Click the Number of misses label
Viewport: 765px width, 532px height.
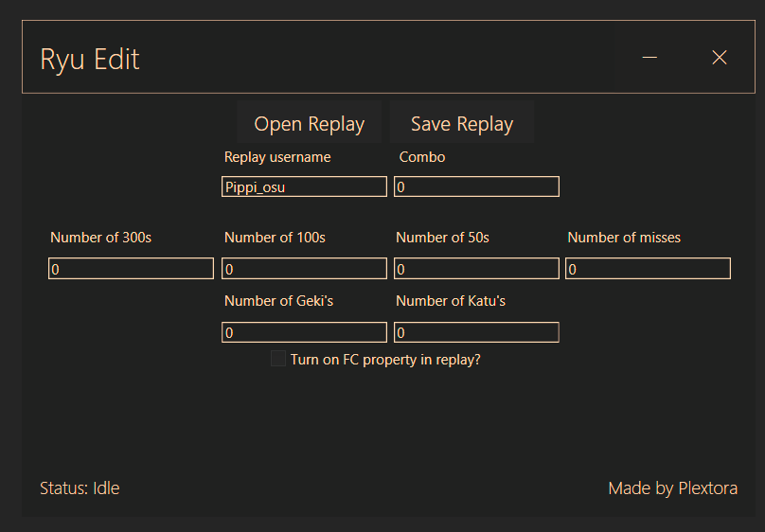[x=624, y=238]
